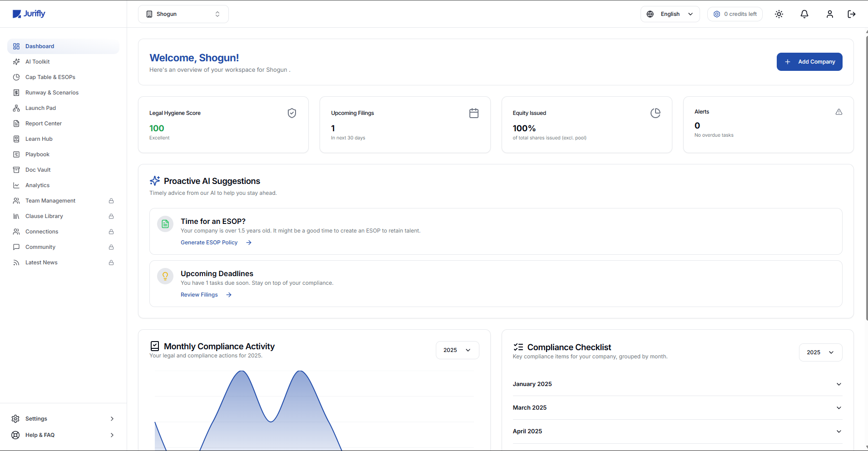Click the Doc Vault archive icon
Screen dimensions: 868x451
[16, 170]
